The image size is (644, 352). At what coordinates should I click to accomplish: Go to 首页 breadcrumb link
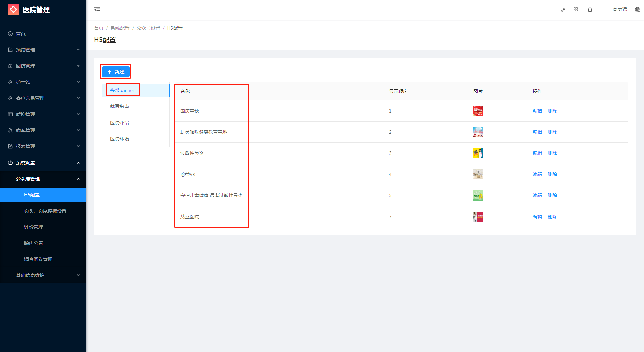(99, 28)
